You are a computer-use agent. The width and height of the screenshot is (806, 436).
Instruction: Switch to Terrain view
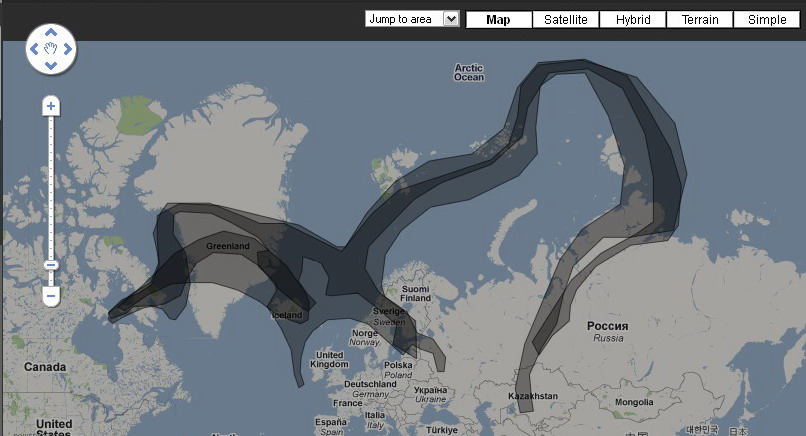coord(700,20)
